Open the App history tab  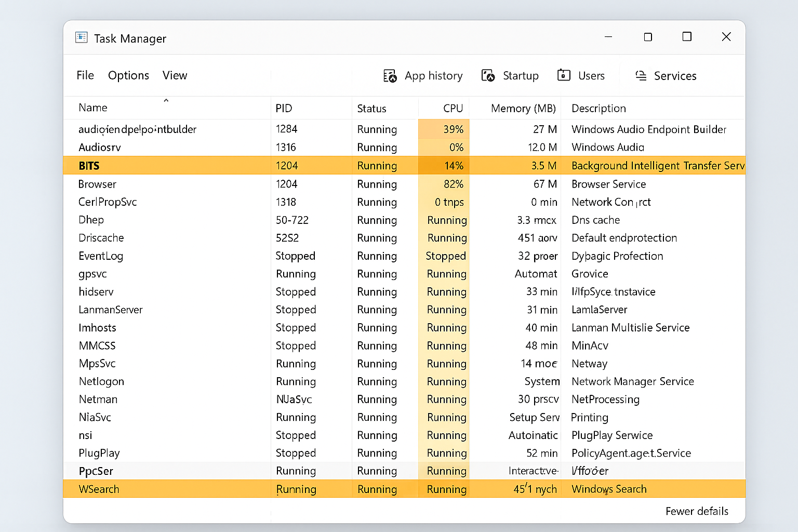[x=423, y=76]
